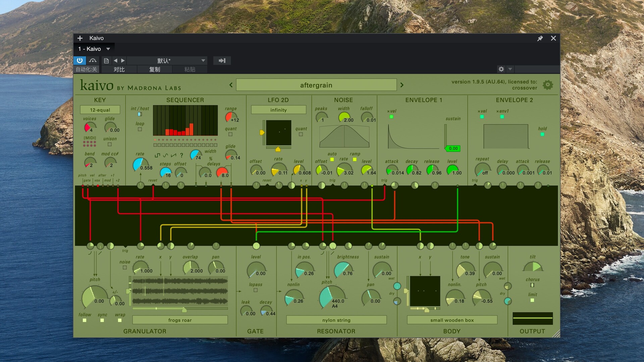The image size is (644, 362).
Task: Load next host preset with right arrow
Action: (x=123, y=60)
